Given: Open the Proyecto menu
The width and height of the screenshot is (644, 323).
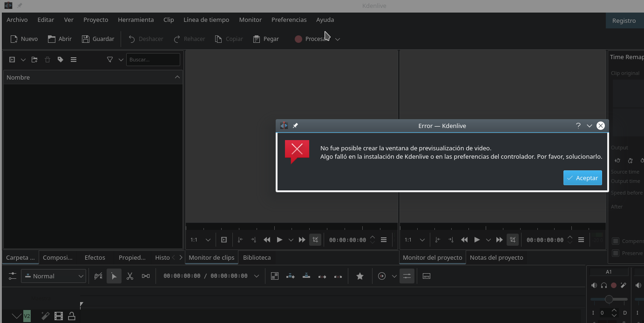Looking at the screenshot, I should point(96,20).
